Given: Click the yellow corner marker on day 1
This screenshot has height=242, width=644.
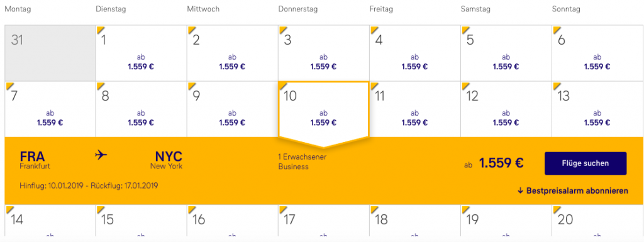Looking at the screenshot, I should pos(100,30).
